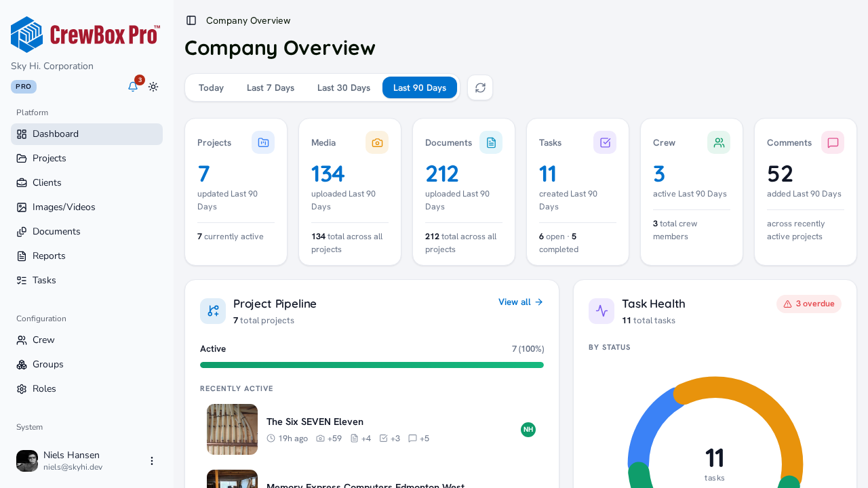Open Projects in the sidebar
This screenshot has width=868, height=488.
tap(87, 159)
